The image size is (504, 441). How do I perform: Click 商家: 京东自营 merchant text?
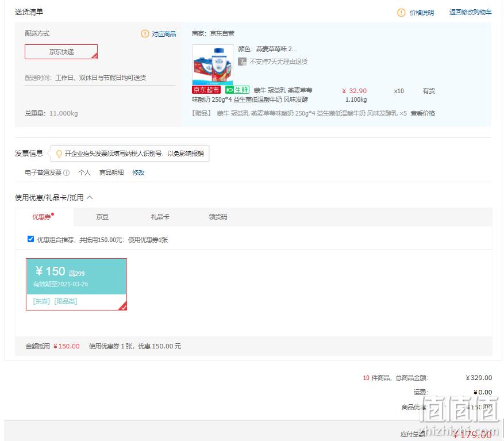213,33
